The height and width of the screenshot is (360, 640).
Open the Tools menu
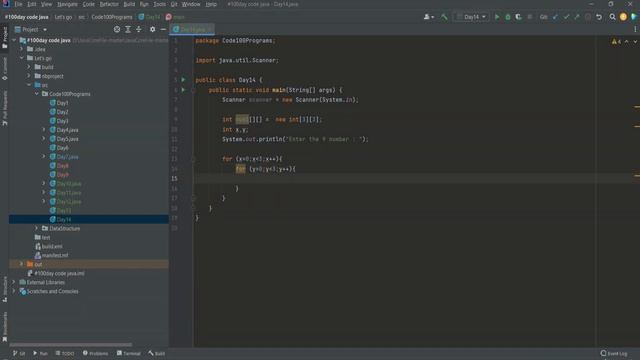[x=159, y=4]
